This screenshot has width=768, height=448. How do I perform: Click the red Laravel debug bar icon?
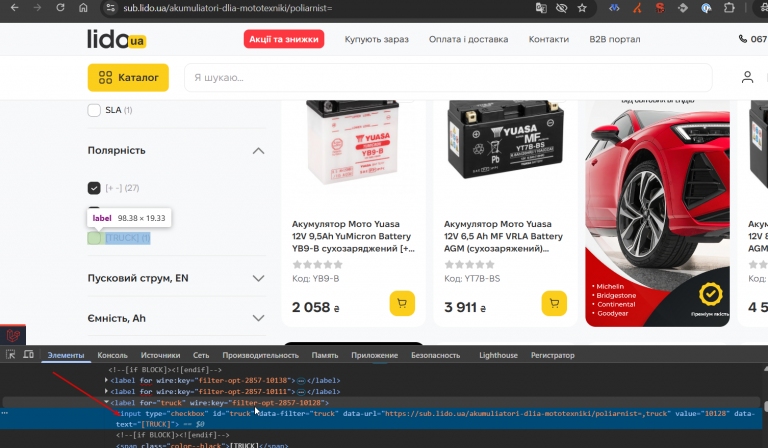pos(13,335)
